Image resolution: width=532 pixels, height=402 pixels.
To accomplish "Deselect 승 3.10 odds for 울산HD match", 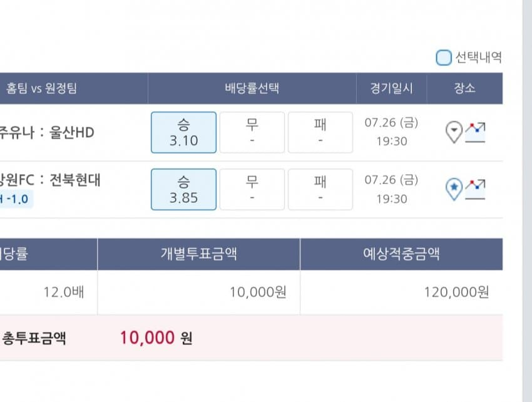I will (183, 132).
